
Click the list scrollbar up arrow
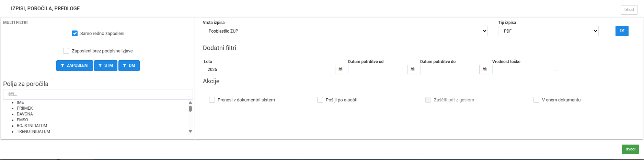pos(190,102)
